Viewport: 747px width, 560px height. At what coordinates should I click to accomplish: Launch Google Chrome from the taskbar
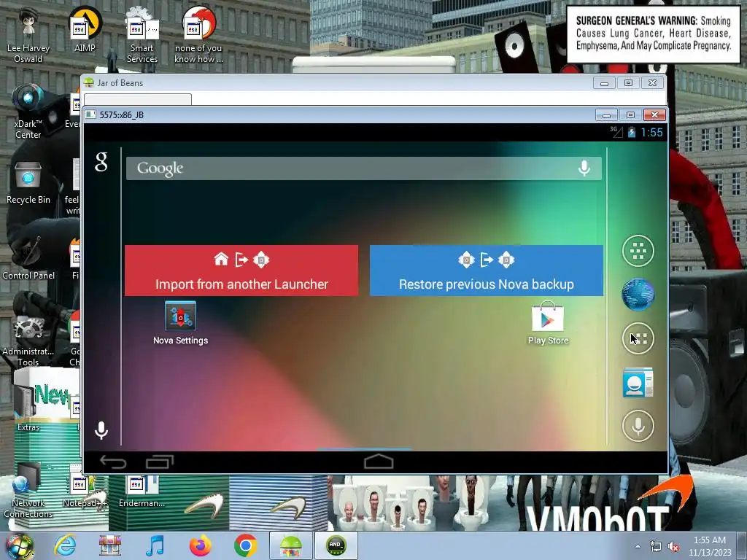(x=245, y=545)
